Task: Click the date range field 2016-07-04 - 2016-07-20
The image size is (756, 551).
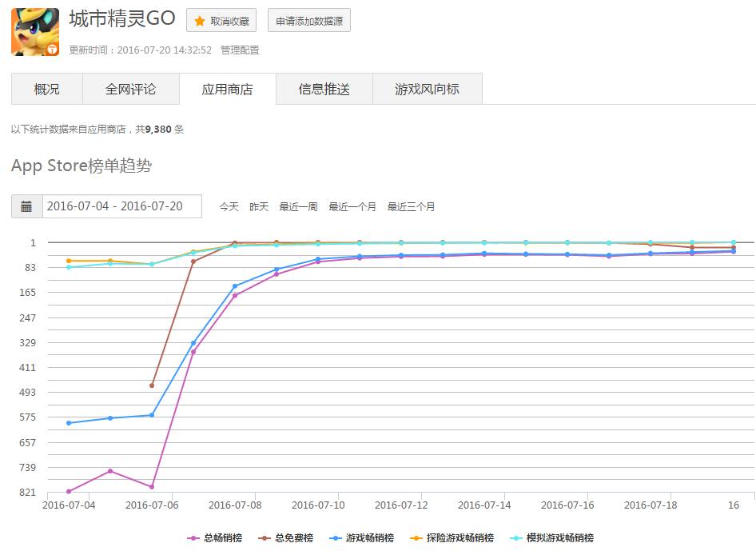Action: coord(122,206)
